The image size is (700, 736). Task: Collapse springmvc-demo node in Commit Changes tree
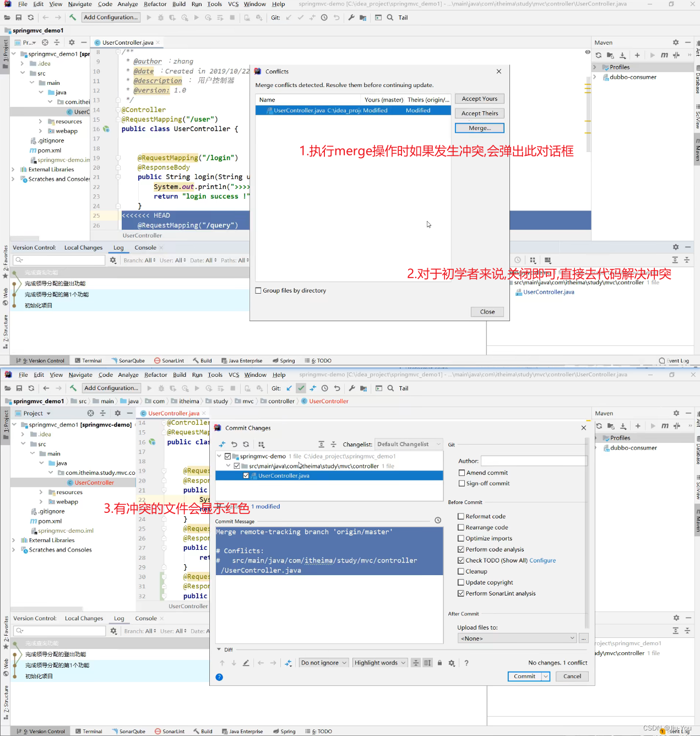[x=219, y=456]
